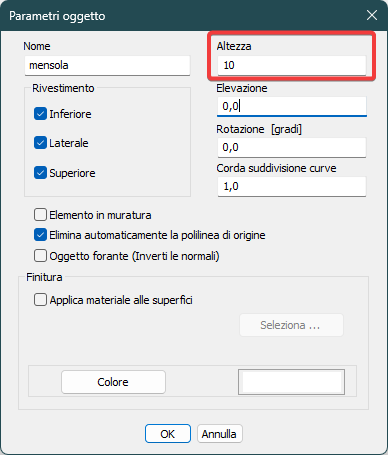Click the Nome field containing mensola
The width and height of the screenshot is (388, 455).
coord(107,65)
